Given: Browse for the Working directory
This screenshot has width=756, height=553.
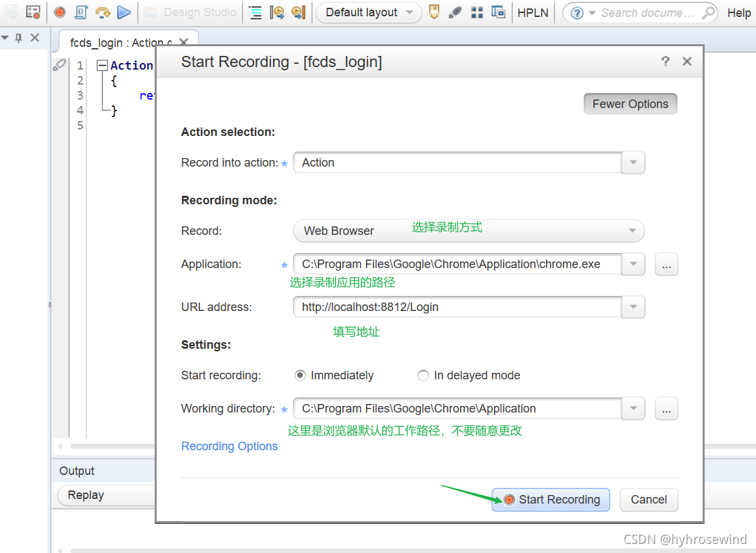Looking at the screenshot, I should point(666,409).
